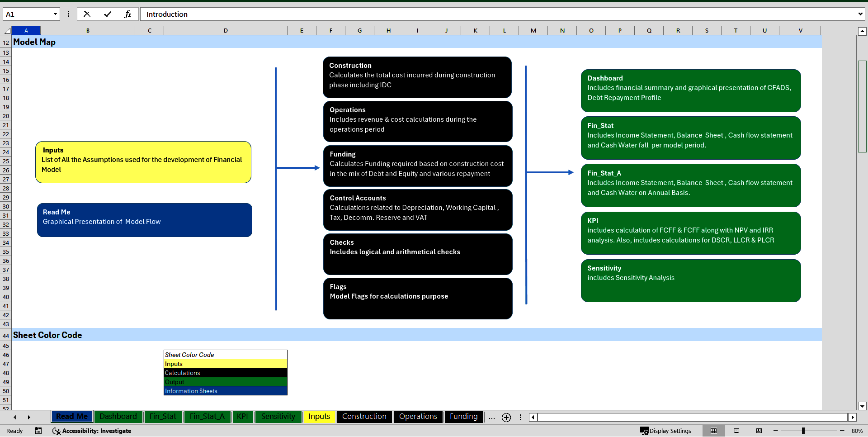Open Page Break Preview via status bar icon

[759, 431]
